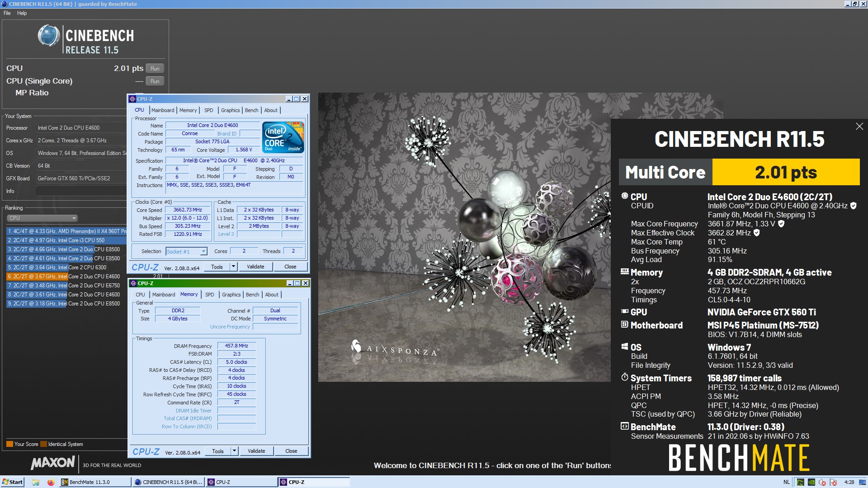Click the Intel Core 2 Duo logo in CPU-Z
Screen dimensions: 868x488
(283, 137)
